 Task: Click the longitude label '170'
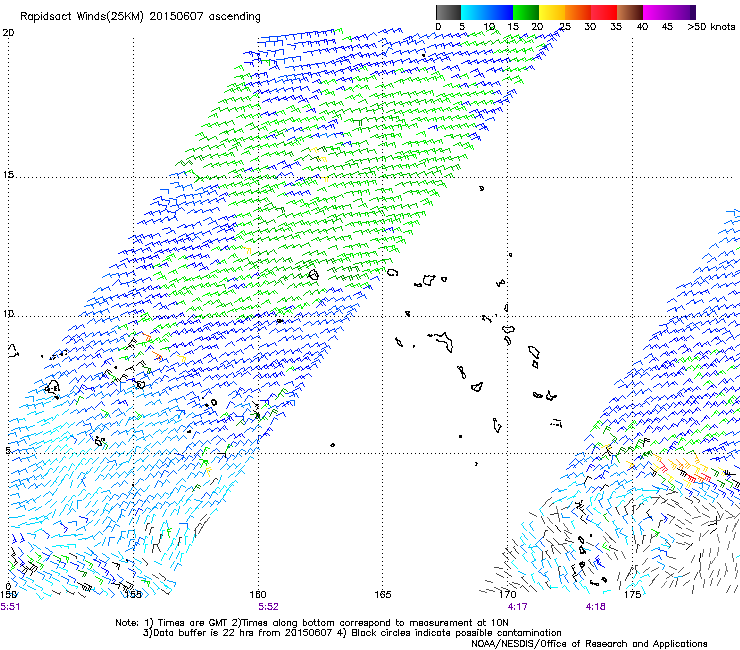click(x=508, y=594)
